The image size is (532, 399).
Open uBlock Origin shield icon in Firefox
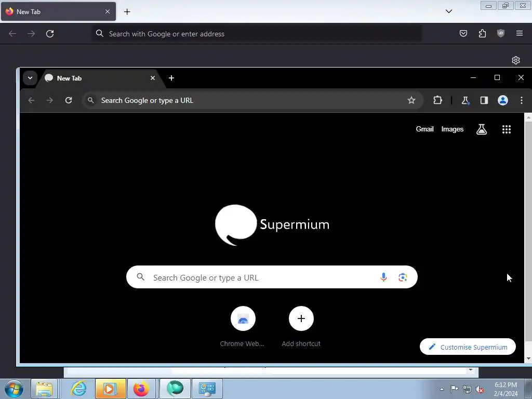pyautogui.click(x=501, y=33)
